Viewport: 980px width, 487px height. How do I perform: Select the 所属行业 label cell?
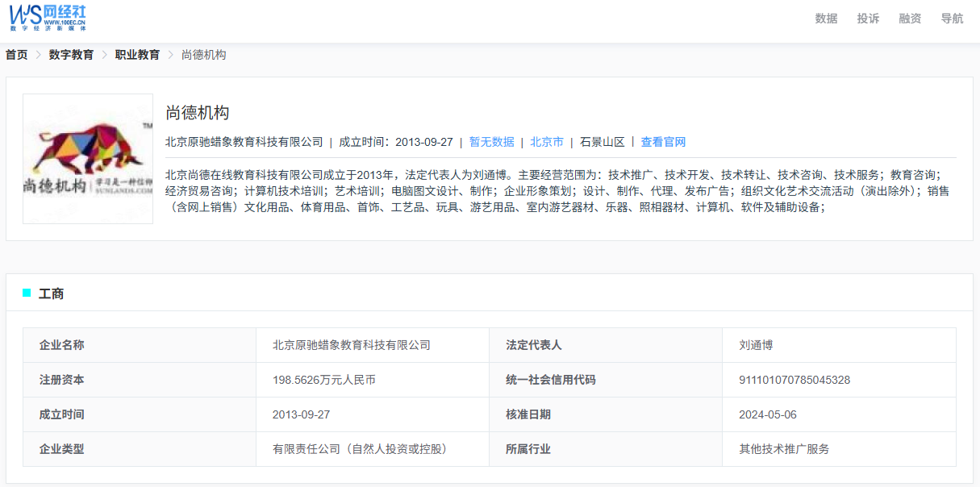(606, 449)
